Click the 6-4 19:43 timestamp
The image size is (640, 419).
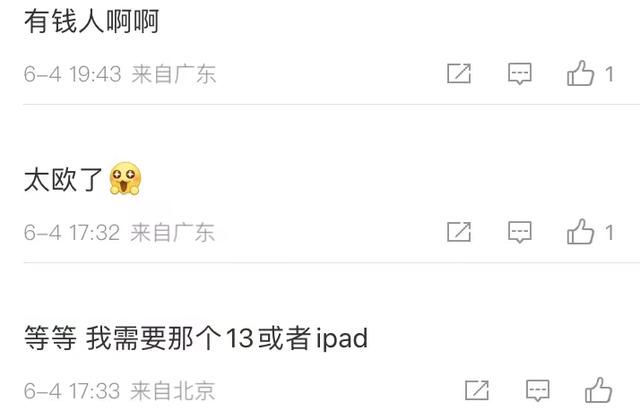point(73,74)
